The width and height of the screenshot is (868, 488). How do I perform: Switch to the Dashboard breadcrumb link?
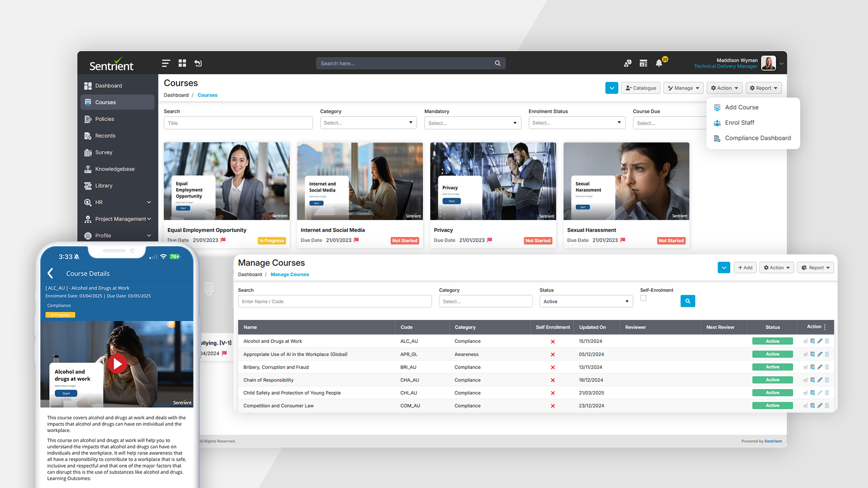[176, 95]
